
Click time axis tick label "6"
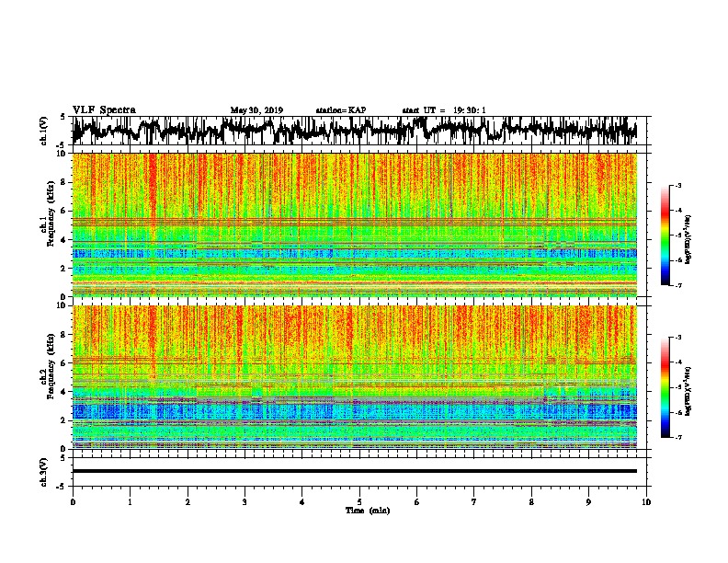point(417,502)
